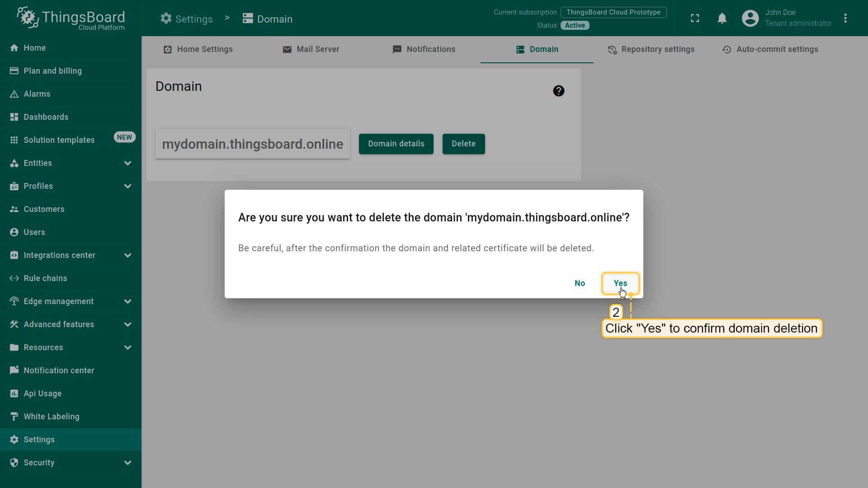Click the John Doe user name

[780, 13]
